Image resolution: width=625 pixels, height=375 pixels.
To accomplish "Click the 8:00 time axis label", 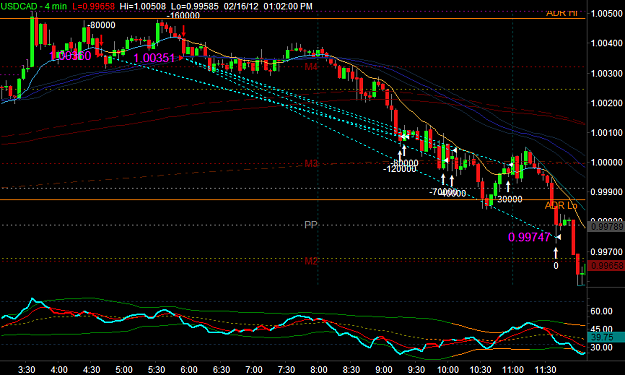I will click(318, 370).
